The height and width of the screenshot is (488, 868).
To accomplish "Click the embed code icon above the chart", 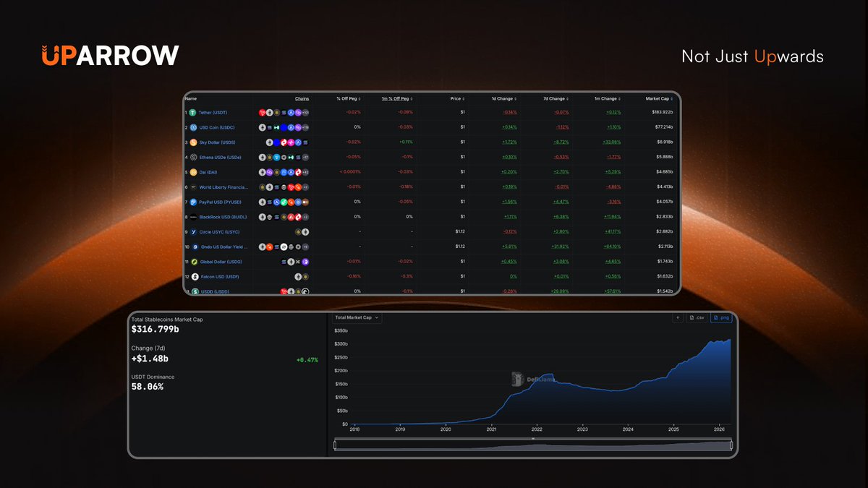I will [678, 317].
